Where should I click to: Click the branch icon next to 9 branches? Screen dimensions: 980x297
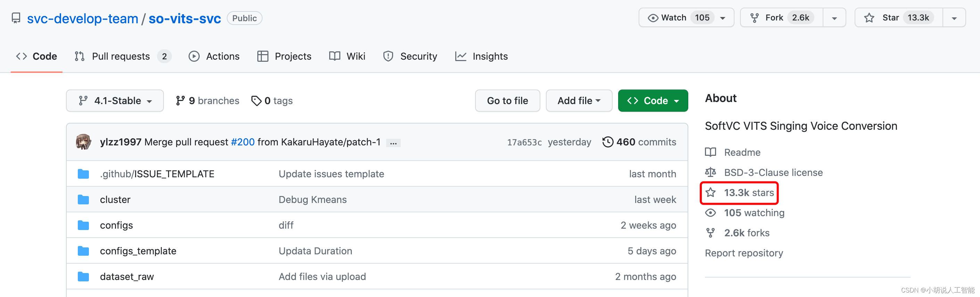pyautogui.click(x=180, y=101)
